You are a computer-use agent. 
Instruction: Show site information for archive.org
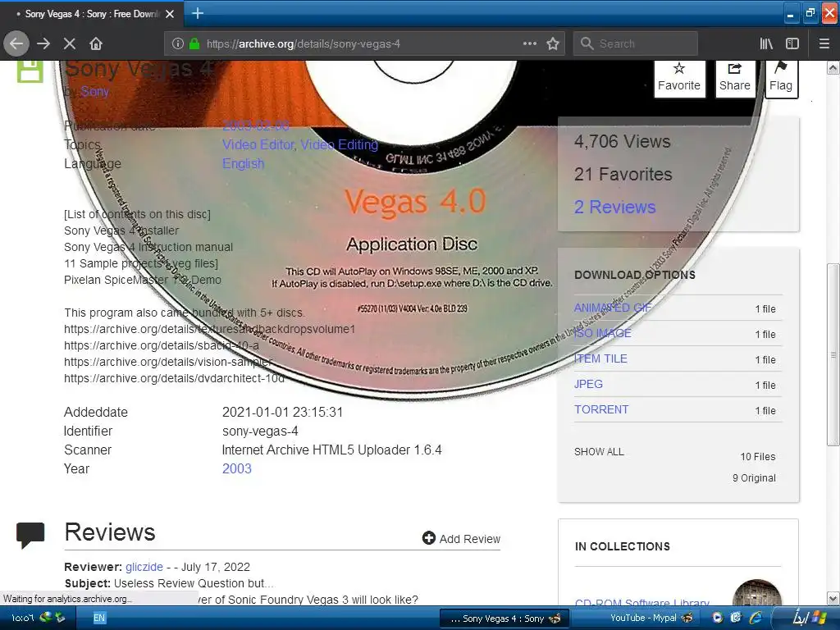[x=178, y=43]
